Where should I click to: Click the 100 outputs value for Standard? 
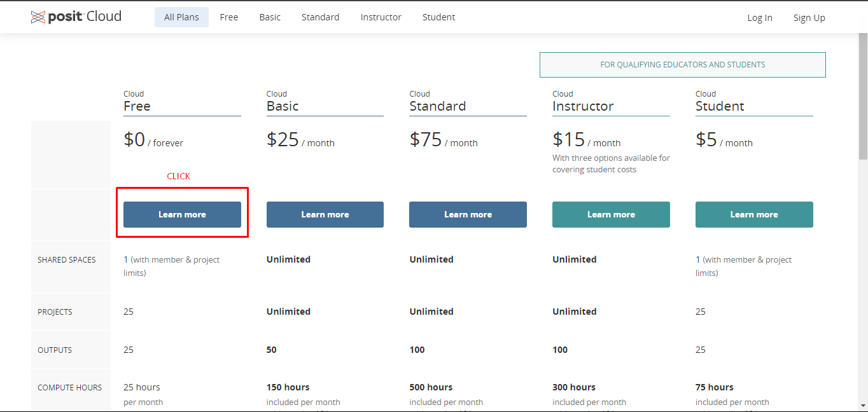pos(417,350)
